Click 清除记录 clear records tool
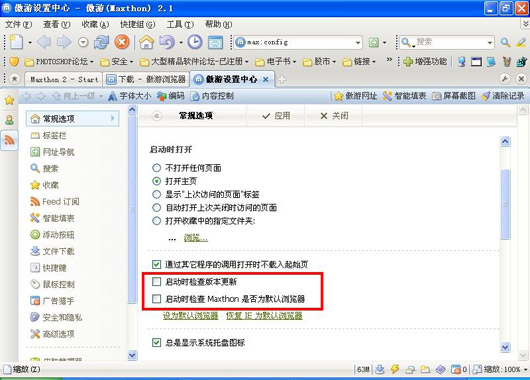Screen dimensions: 530x380 coord(503,96)
